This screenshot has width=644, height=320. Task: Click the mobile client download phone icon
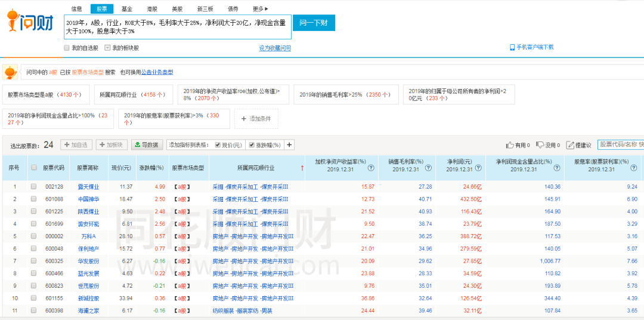(512, 47)
